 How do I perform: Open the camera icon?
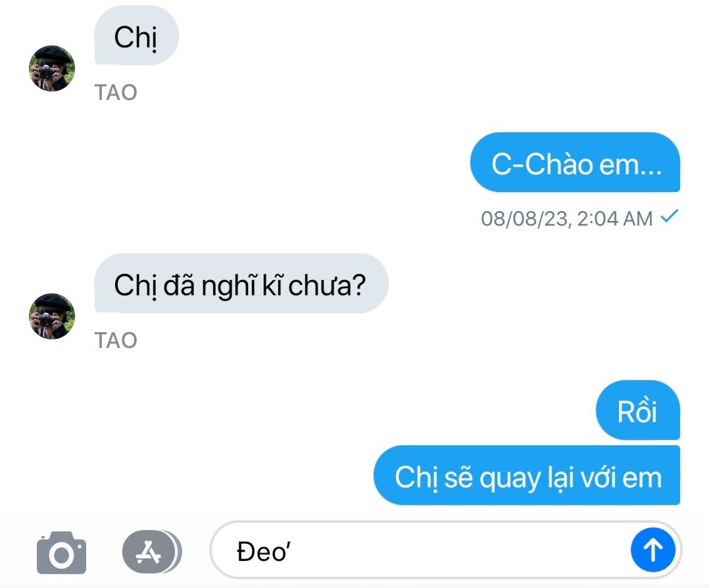62,552
